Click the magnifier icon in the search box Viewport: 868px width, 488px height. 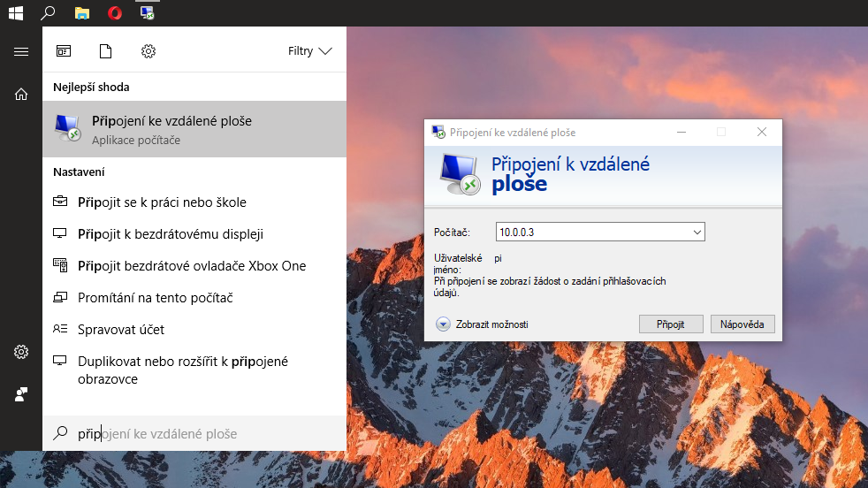tap(60, 433)
